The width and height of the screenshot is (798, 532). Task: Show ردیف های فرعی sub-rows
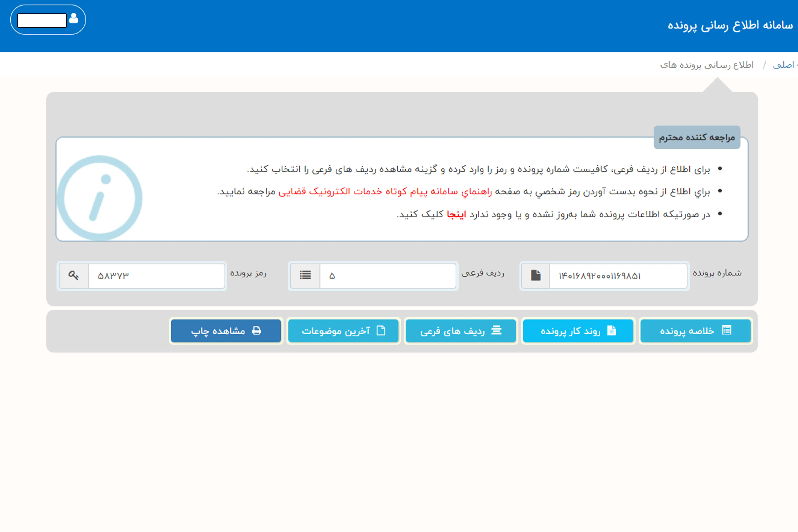pos(461,331)
